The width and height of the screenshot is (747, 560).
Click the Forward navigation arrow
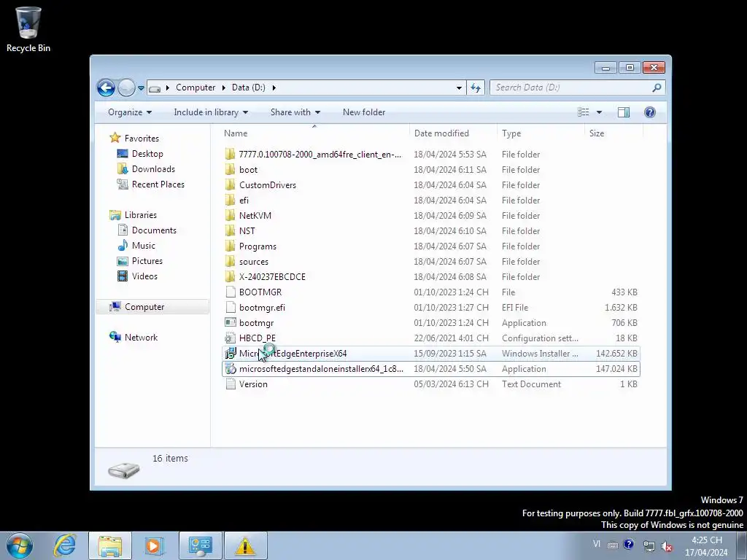126,87
